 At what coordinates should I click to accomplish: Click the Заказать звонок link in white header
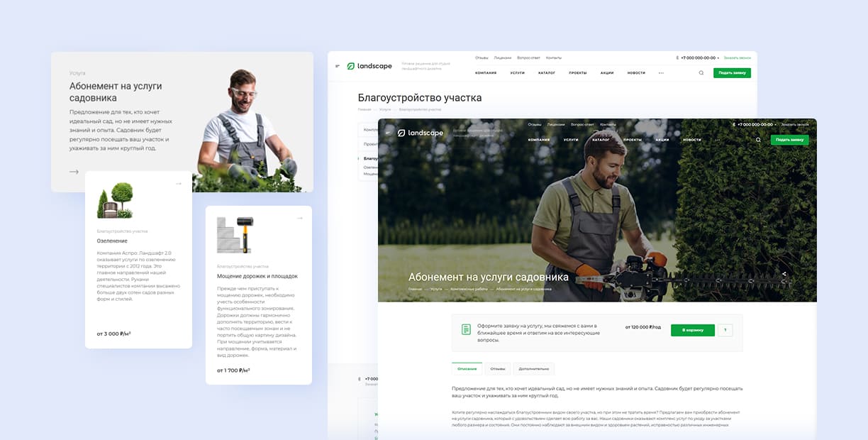click(x=737, y=58)
